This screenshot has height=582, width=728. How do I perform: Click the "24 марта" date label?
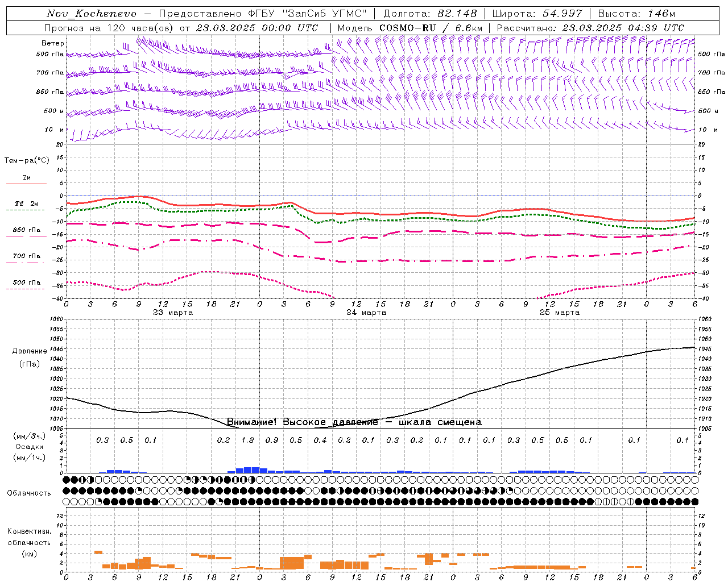(x=366, y=313)
